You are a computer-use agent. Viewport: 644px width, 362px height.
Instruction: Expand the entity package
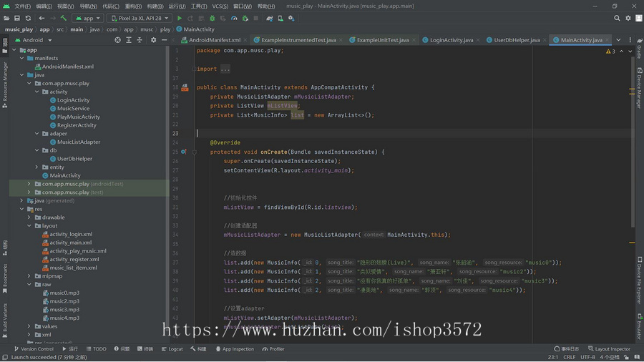pos(37,167)
